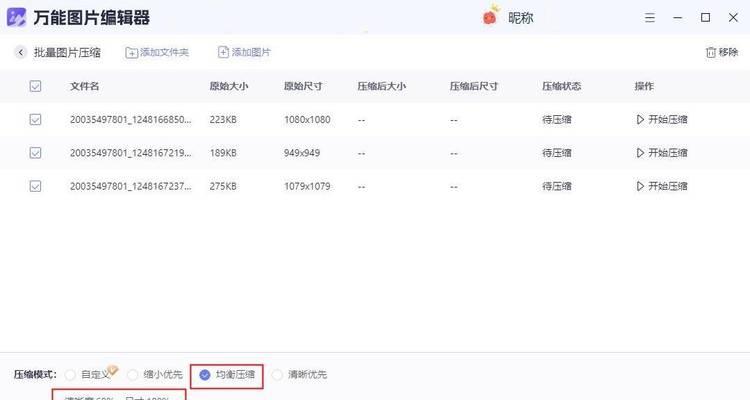Minimize the 万能图片编辑器 window
750x400 pixels.
677,18
